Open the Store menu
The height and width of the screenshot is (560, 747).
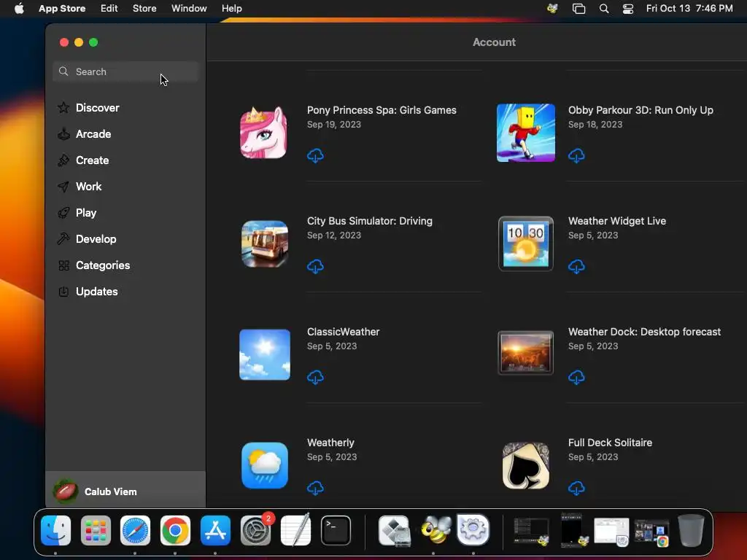coord(144,8)
